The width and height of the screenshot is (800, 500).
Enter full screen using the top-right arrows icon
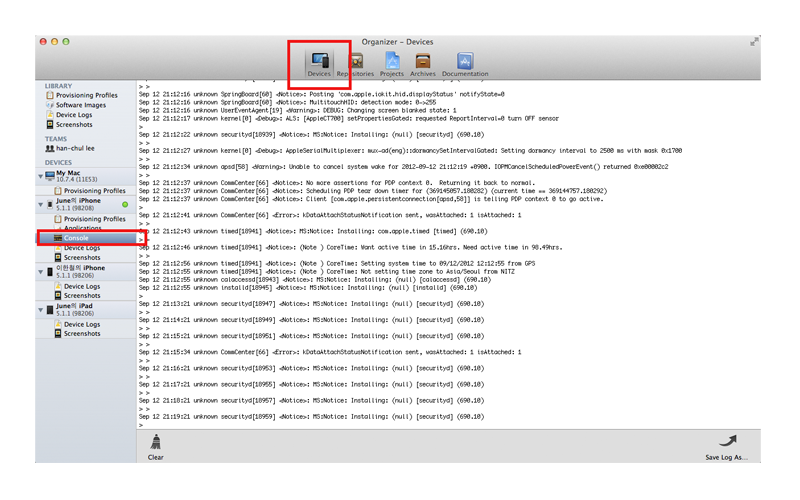tap(753, 42)
